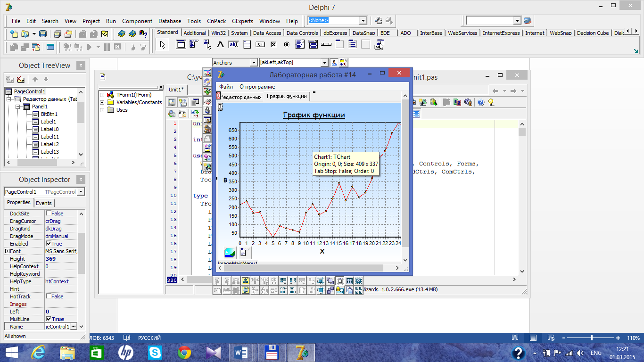
Task: Click the Help contents book icon
Action: point(121,34)
